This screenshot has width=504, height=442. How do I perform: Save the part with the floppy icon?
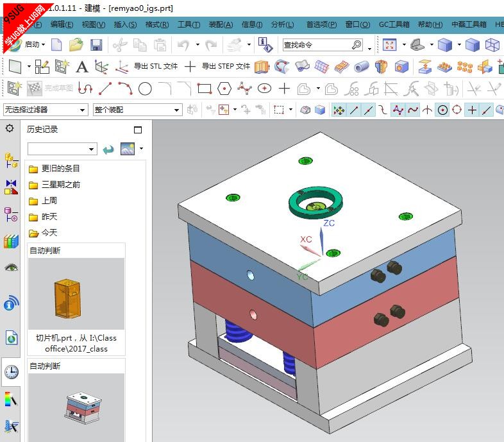pyautogui.click(x=96, y=45)
